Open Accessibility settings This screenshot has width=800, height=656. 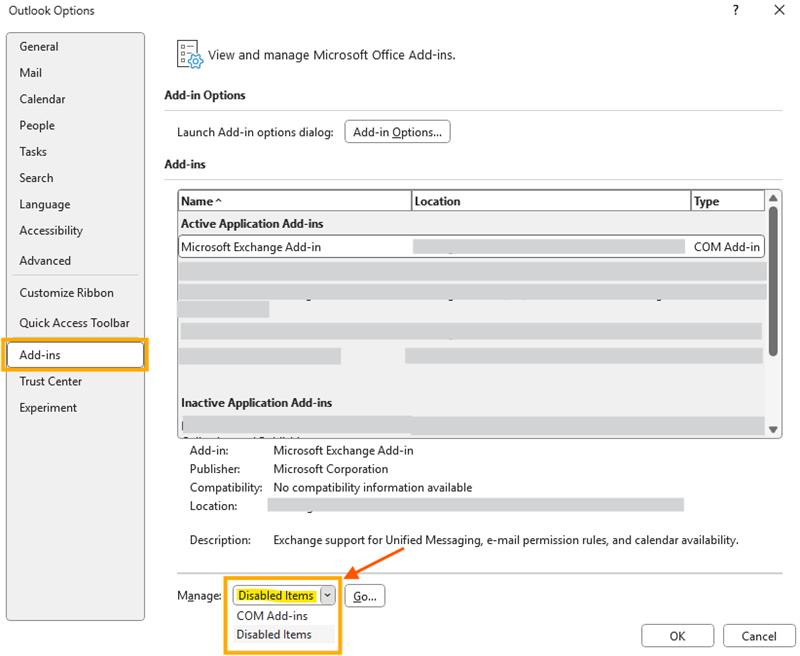click(51, 231)
